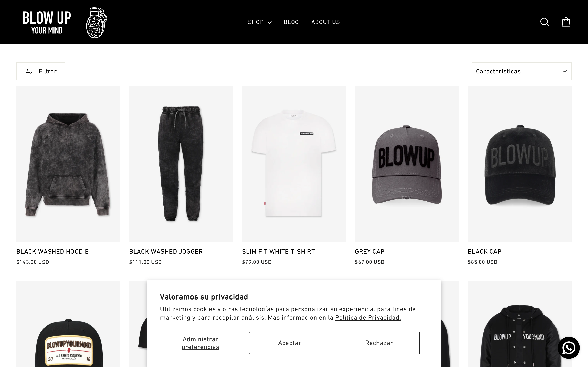Select the Black Washed Jogger product image

(181, 164)
